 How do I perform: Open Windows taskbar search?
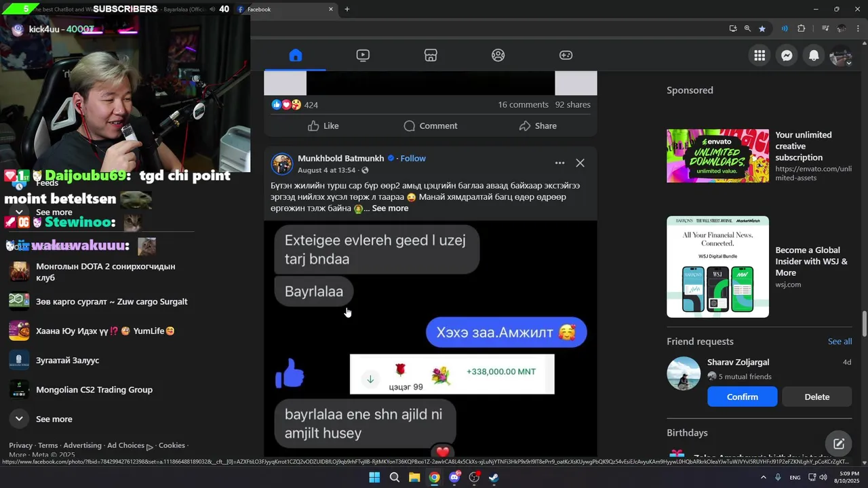[394, 477]
